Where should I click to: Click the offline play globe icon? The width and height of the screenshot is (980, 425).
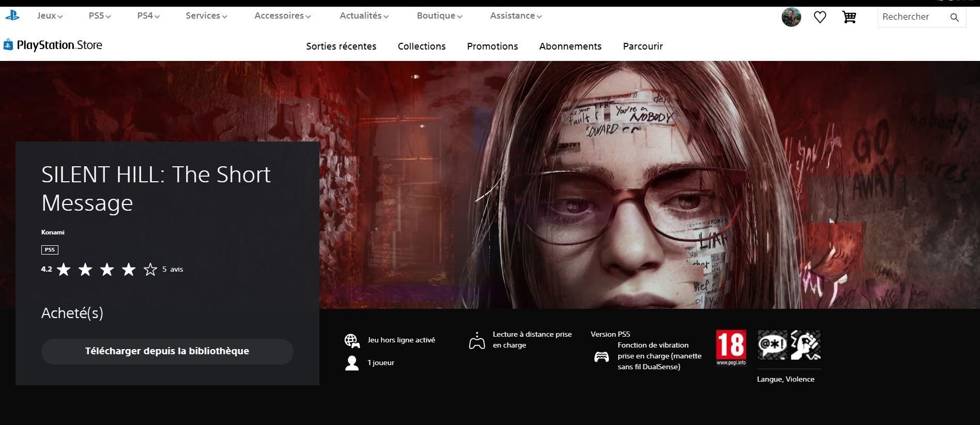click(x=352, y=341)
